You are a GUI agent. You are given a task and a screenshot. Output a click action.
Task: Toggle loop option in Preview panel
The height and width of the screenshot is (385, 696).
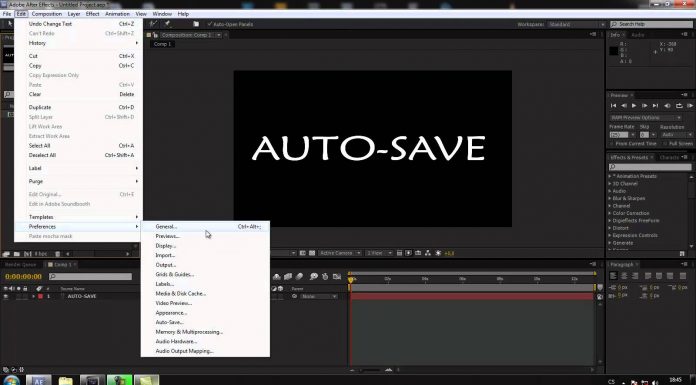679,106
